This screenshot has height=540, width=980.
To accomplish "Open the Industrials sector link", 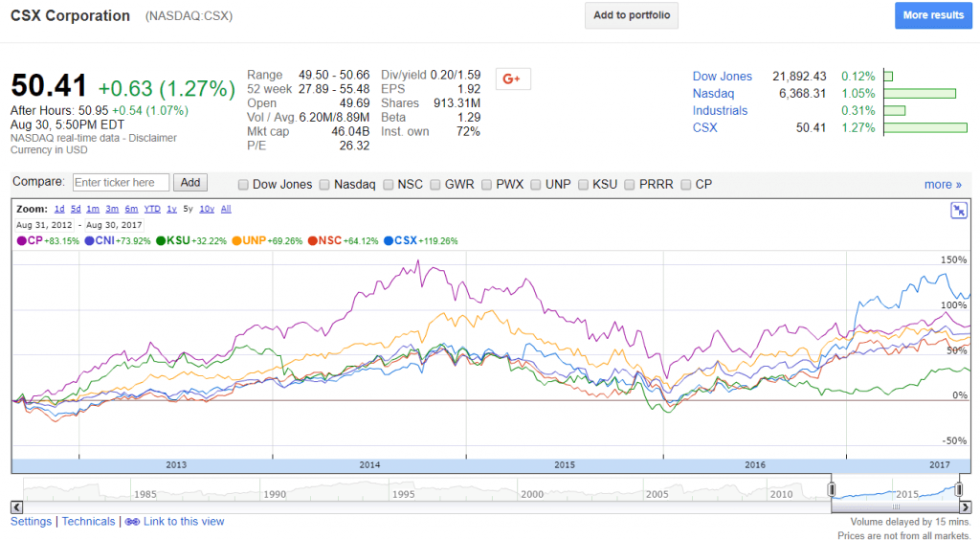I will click(x=720, y=111).
